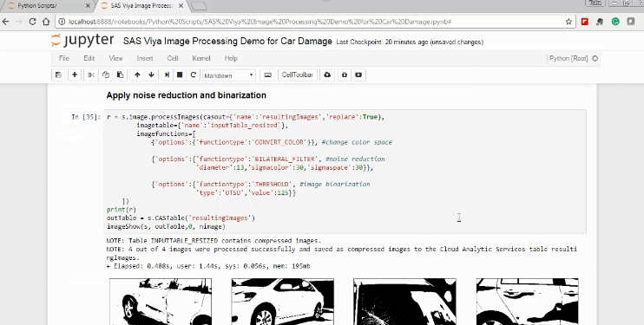Open a new browser tab
The width and height of the screenshot is (644, 325).
(x=199, y=6)
